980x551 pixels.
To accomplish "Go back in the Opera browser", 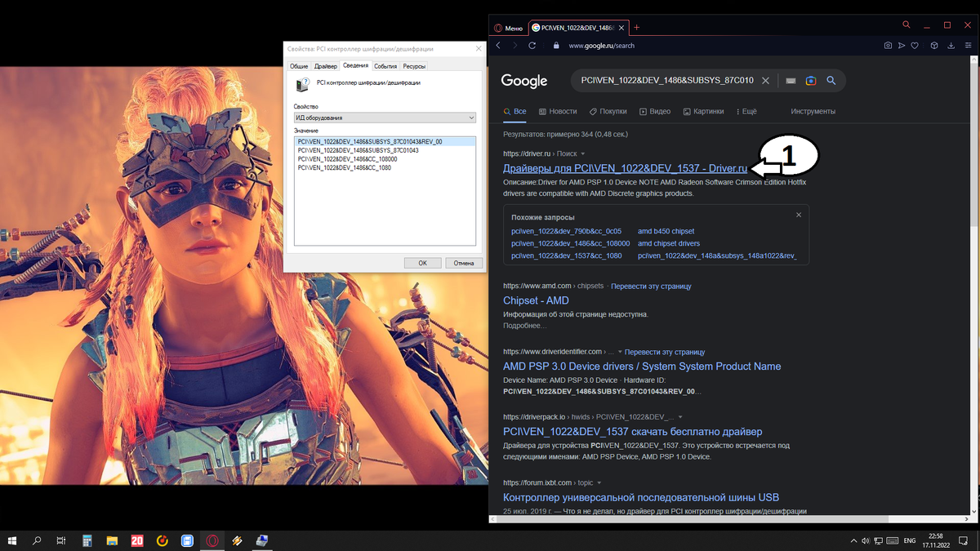I will pos(498,46).
